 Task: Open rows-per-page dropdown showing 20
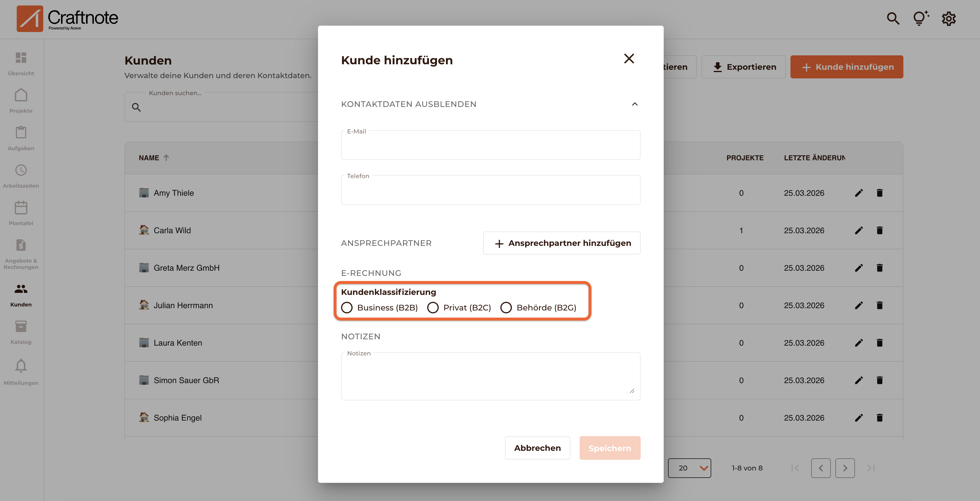tap(689, 468)
